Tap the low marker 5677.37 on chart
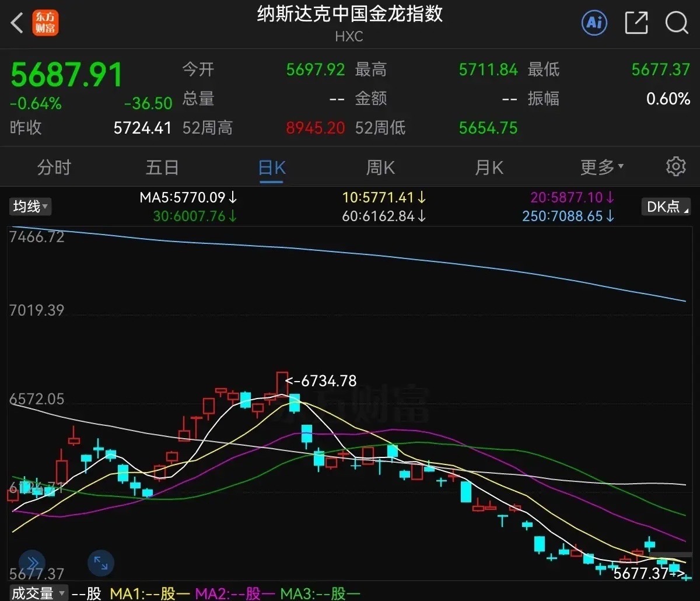 coord(649,574)
